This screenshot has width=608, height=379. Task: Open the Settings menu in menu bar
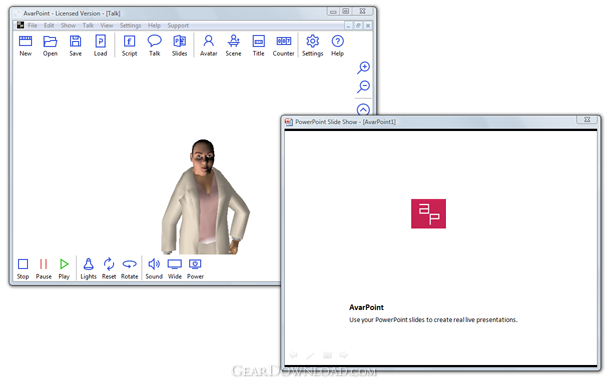(130, 26)
